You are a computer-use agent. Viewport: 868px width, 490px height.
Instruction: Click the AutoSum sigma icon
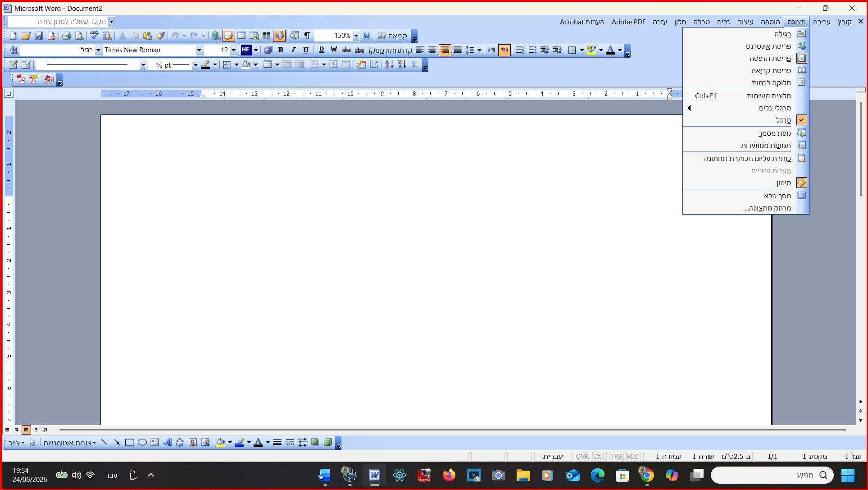(x=414, y=64)
